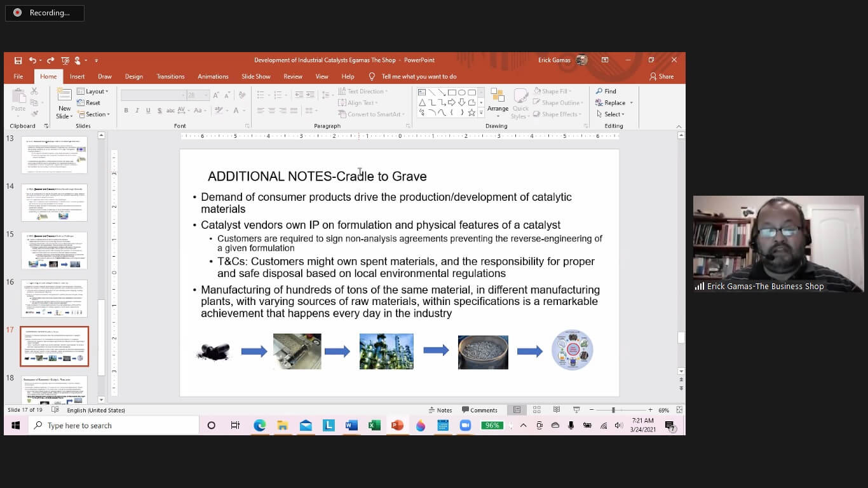Toggle Align Left paragraph button
This screenshot has width=868, height=488.
pos(260,111)
